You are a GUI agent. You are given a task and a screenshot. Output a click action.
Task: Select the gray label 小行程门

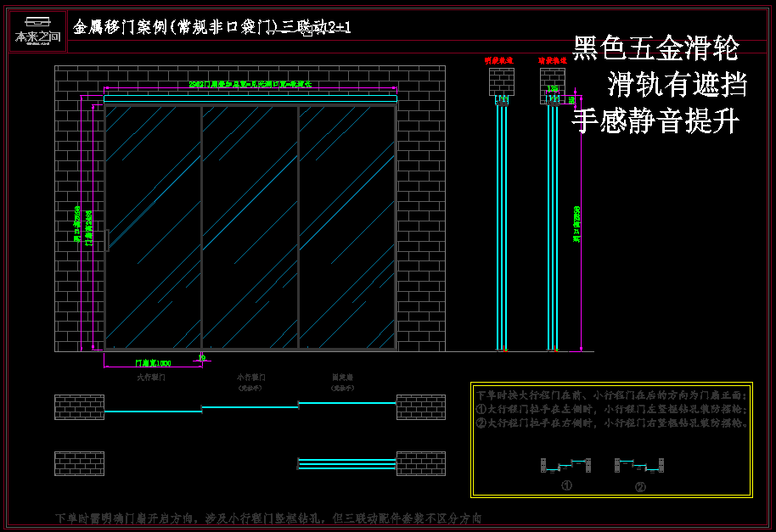click(x=251, y=378)
